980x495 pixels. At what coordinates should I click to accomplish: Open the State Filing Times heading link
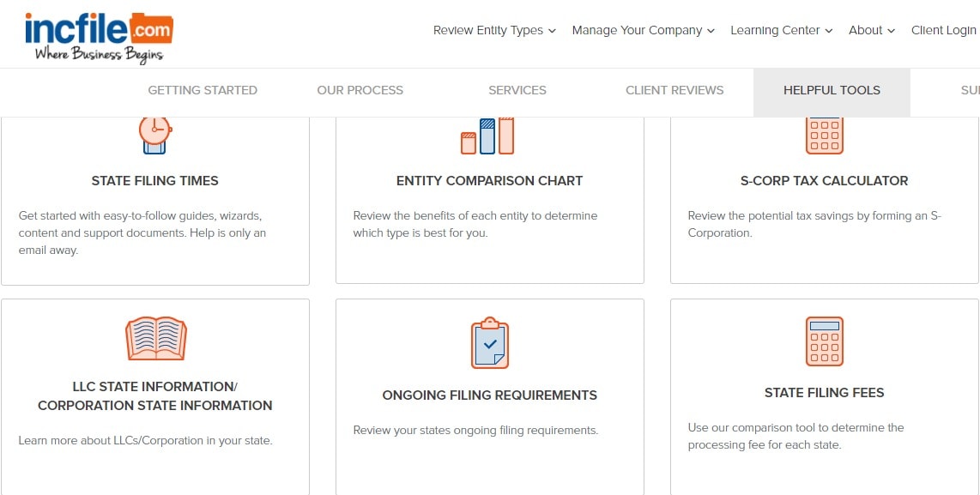(x=155, y=181)
